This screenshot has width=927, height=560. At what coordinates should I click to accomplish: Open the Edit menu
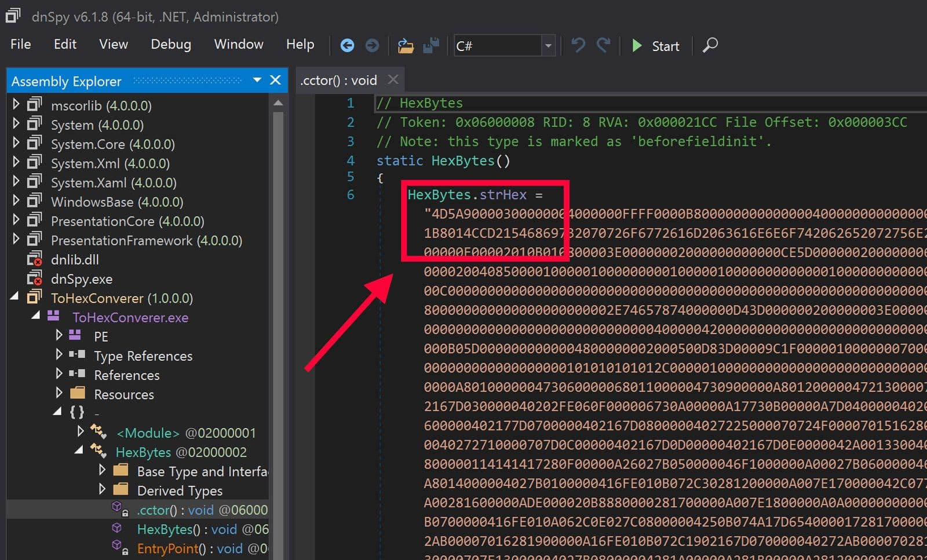point(65,44)
